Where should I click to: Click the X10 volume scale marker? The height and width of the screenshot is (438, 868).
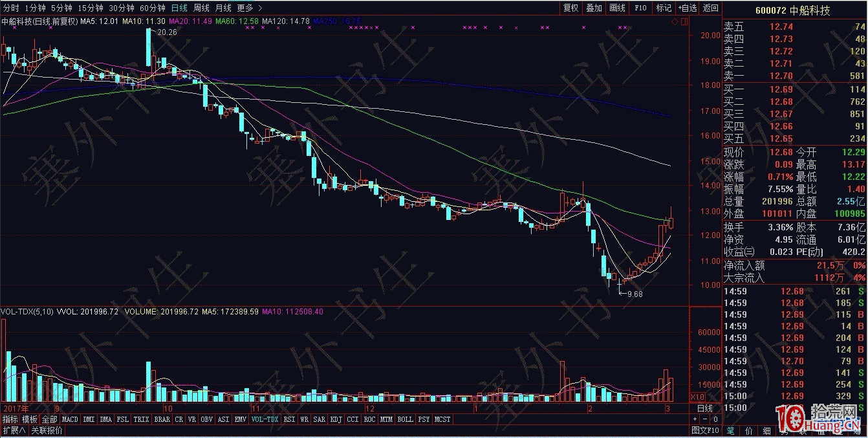tap(697, 397)
